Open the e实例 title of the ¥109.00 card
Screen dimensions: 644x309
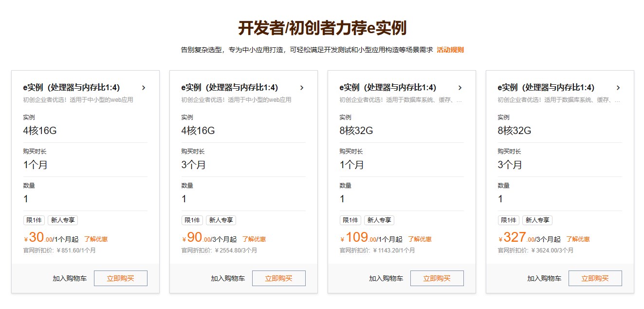pyautogui.click(x=387, y=88)
